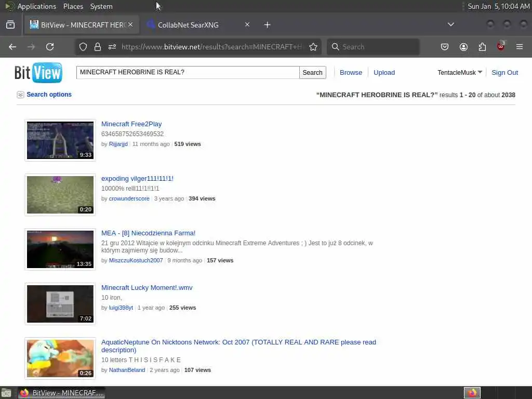Open a new tab with plus icon

point(268,25)
